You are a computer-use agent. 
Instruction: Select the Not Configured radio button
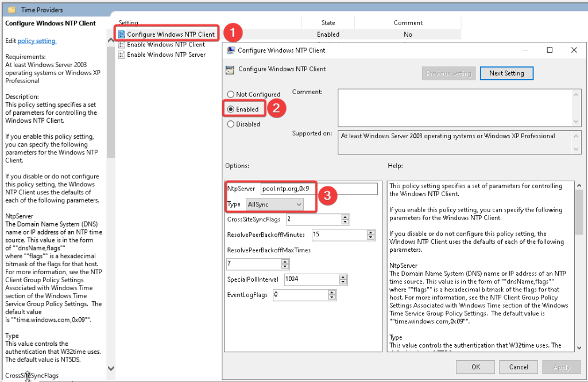pos(231,95)
